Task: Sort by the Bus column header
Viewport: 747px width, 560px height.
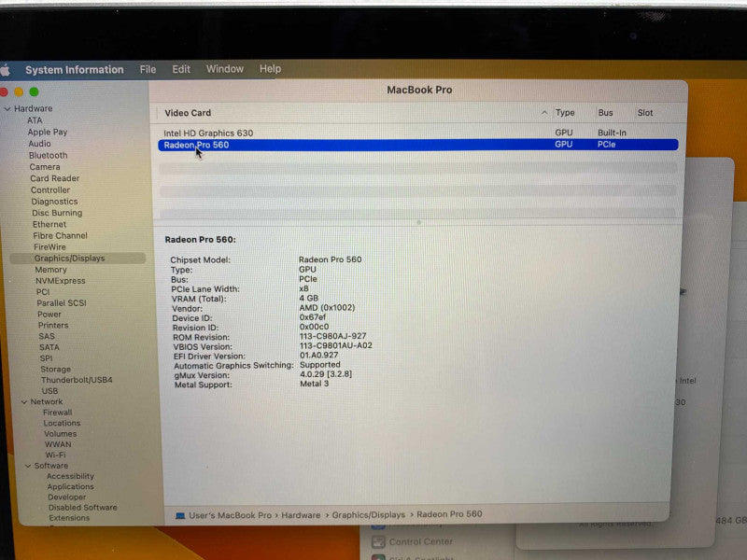Action: 605,113
